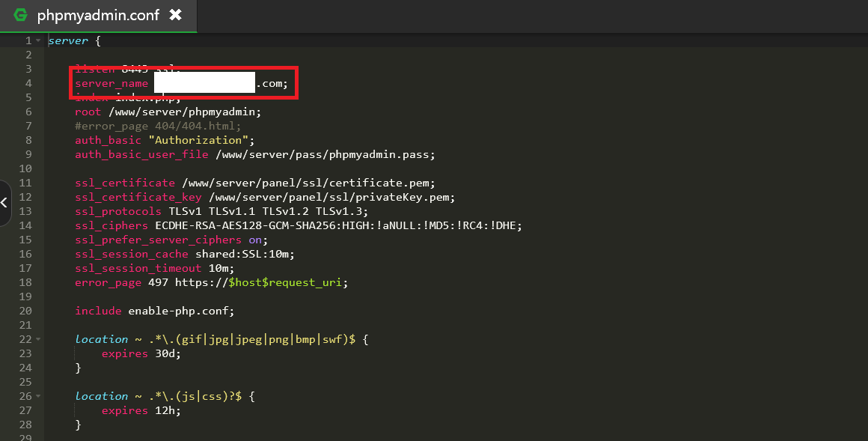Click the ssl_ciphers value string
Screen dimensions: 868x441
click(337, 225)
